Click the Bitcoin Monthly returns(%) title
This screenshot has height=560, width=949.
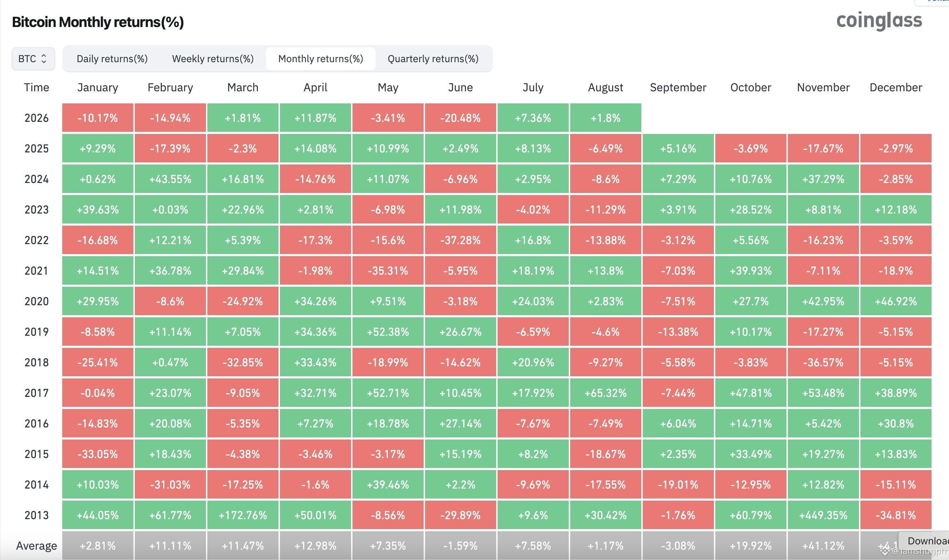pyautogui.click(x=98, y=22)
